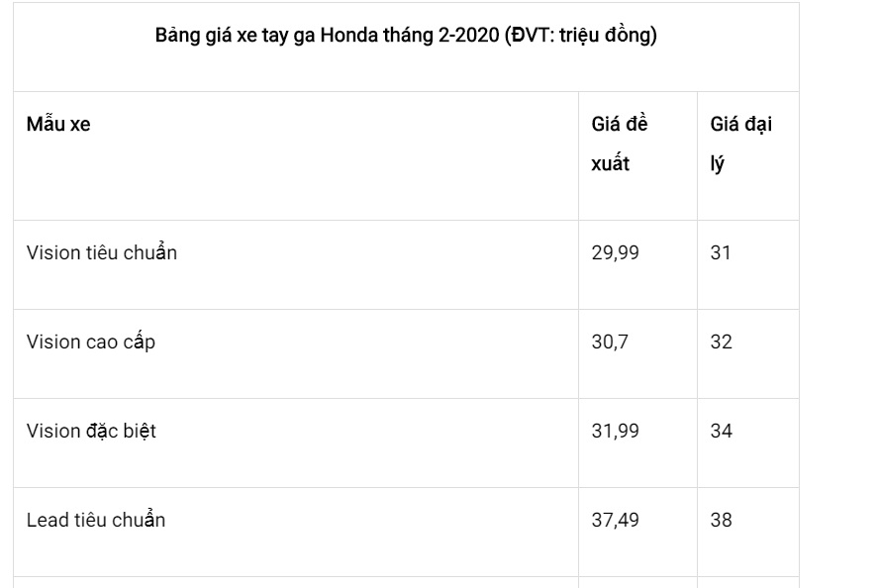Click the dealer price 31
879x588 pixels.
point(721,252)
